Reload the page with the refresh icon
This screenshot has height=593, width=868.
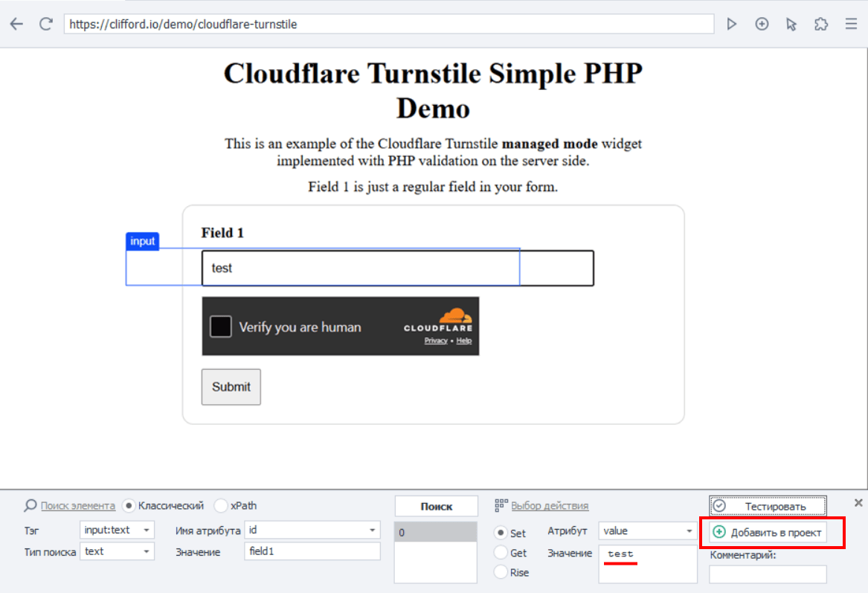tap(46, 24)
